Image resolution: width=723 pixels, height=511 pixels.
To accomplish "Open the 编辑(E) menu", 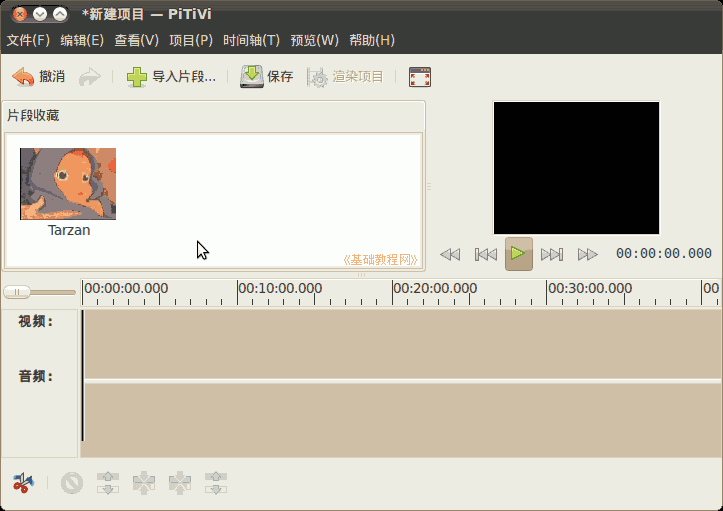I will 82,40.
